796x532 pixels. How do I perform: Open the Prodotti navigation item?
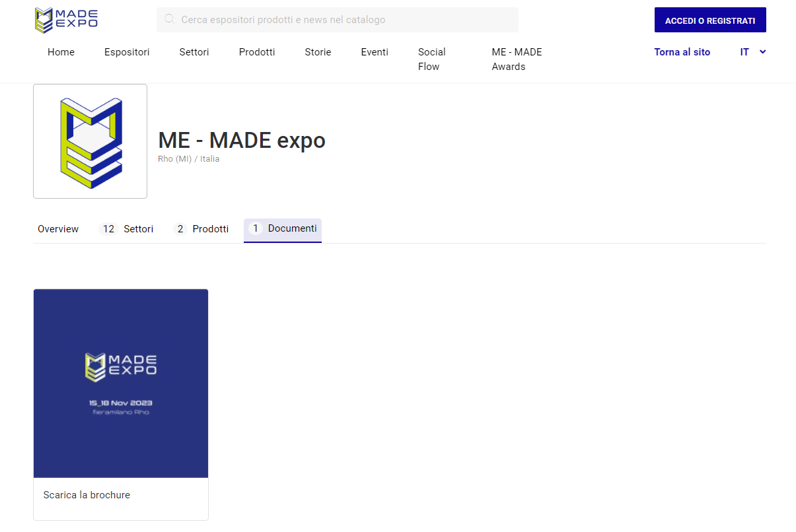[x=257, y=52]
